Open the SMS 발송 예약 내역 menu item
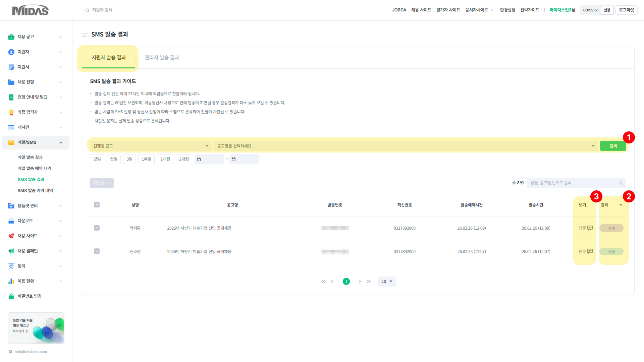This screenshot has height=362, width=644. (35, 190)
